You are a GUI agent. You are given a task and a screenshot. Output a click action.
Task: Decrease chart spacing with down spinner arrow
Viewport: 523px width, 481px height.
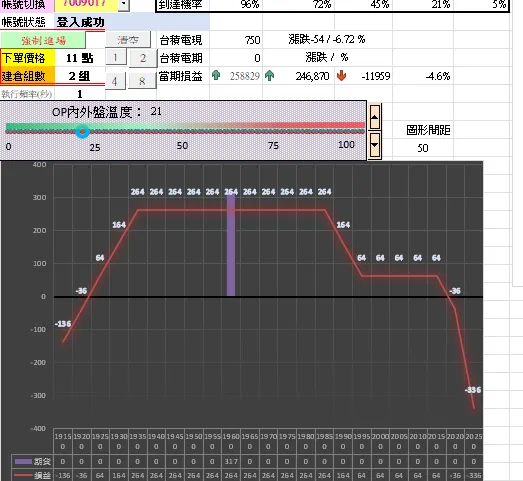tap(375, 145)
